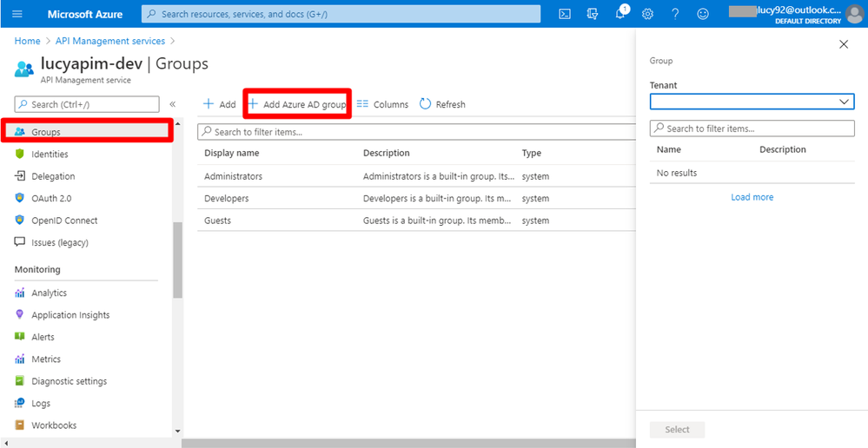868x448 pixels.
Task: Open the Directory and subscription filter icon
Action: 593,14
